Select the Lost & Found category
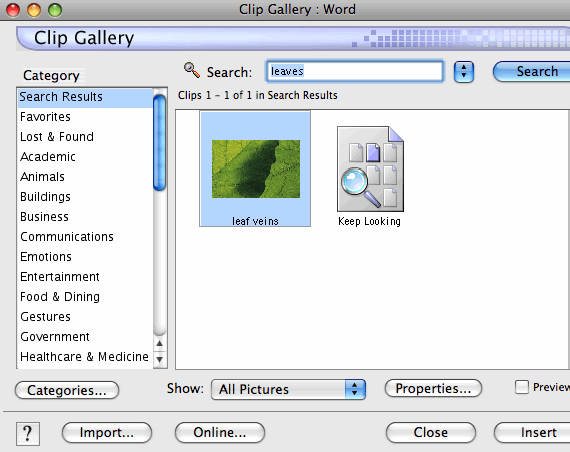The height and width of the screenshot is (452, 570). [x=85, y=137]
